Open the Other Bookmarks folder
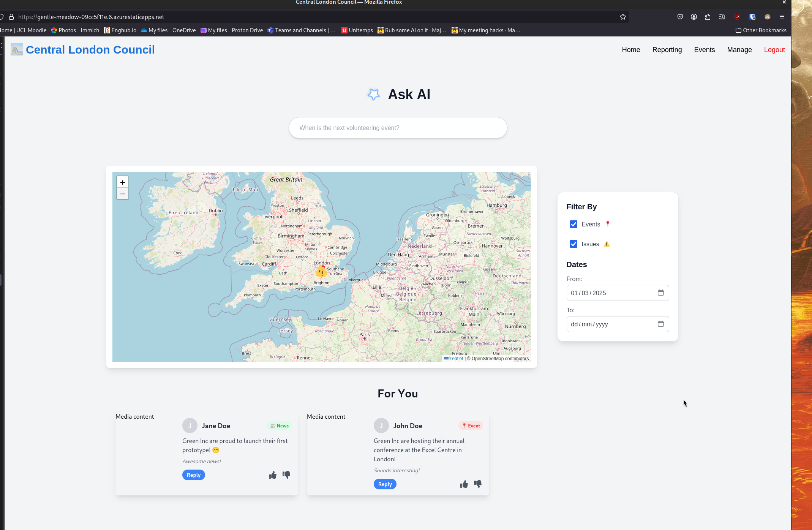812x530 pixels. coord(761,30)
